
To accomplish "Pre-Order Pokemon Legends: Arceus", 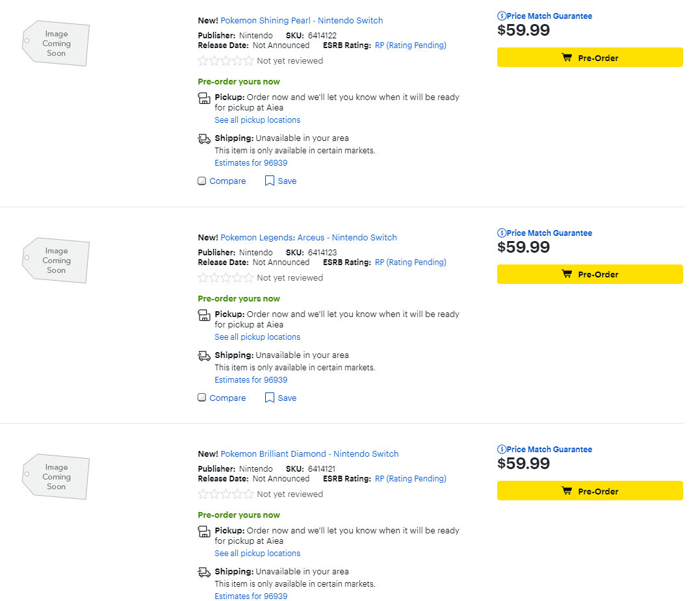I will point(590,275).
